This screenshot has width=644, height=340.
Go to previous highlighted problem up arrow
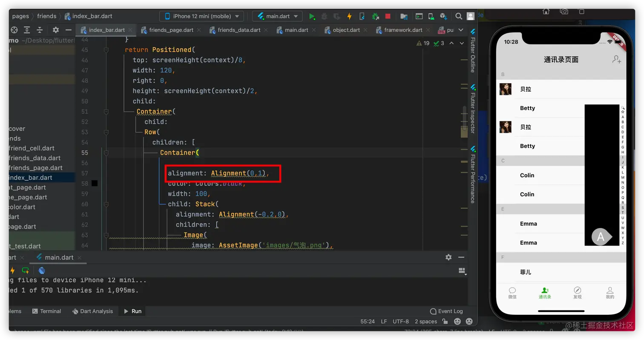tap(451, 43)
